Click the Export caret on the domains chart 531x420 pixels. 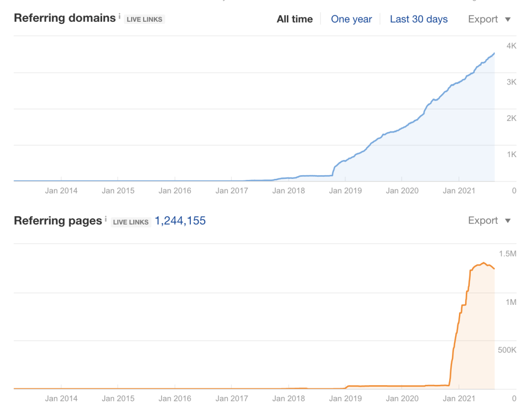tap(507, 19)
